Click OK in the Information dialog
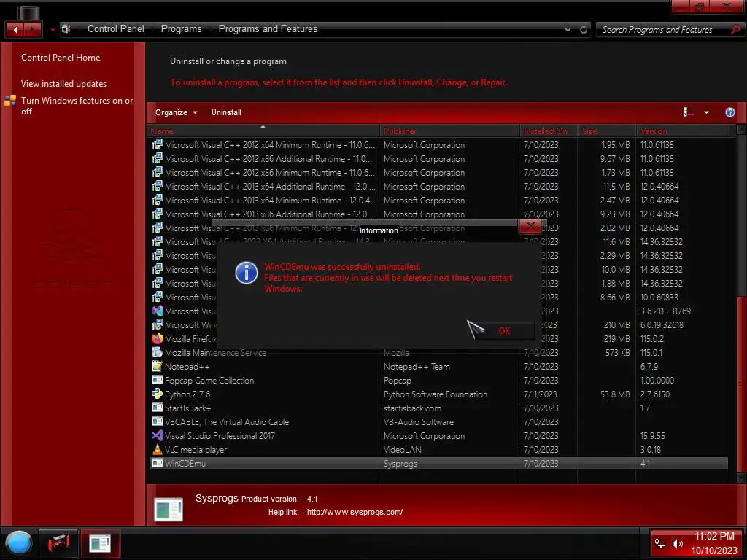Viewport: 747px width, 560px height. tap(504, 330)
